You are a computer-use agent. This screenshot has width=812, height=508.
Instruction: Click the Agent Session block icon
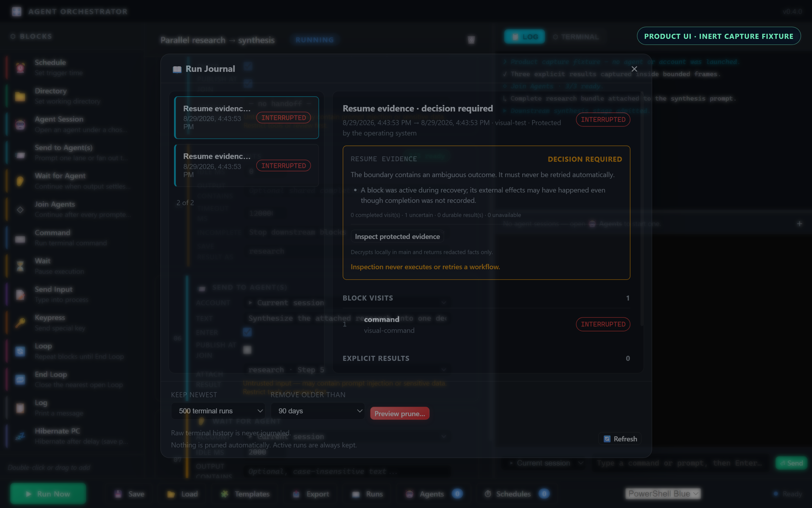20,124
